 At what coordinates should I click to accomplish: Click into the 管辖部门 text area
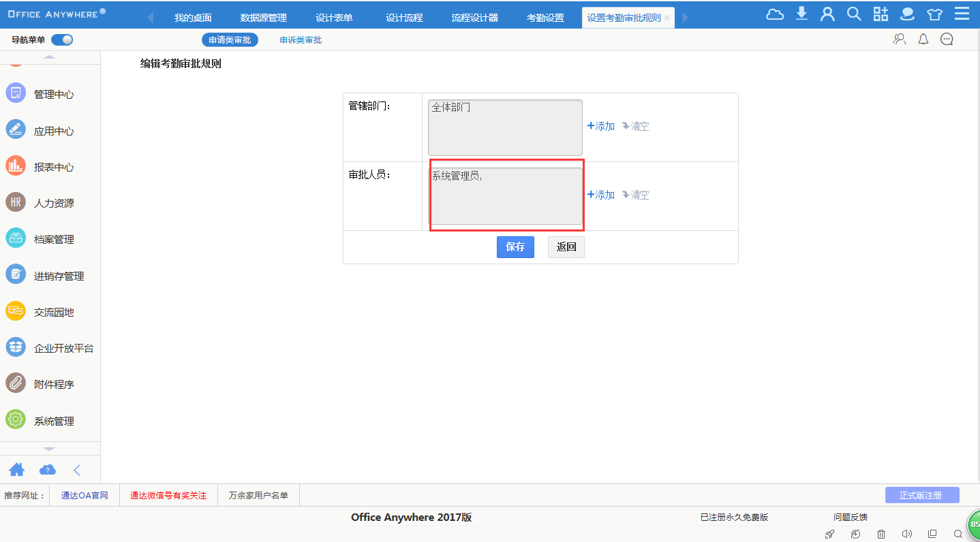pos(505,127)
